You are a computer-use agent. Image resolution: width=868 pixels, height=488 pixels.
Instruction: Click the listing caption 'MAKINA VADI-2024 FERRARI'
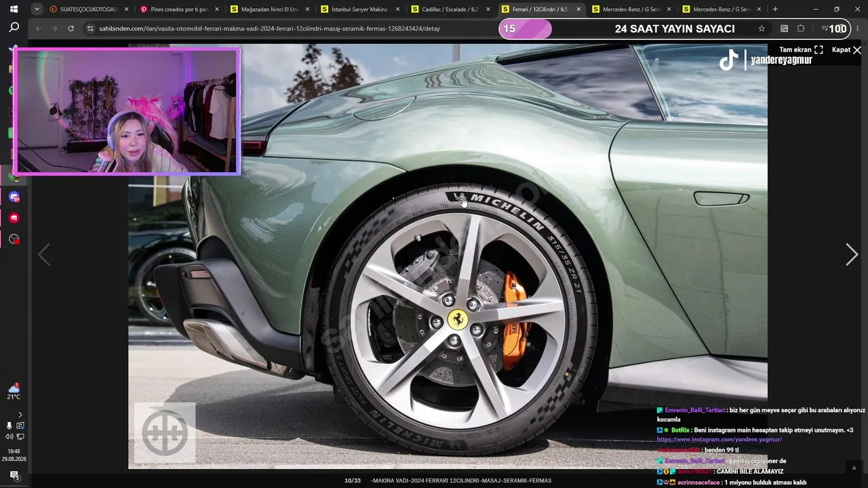pyautogui.click(x=461, y=481)
